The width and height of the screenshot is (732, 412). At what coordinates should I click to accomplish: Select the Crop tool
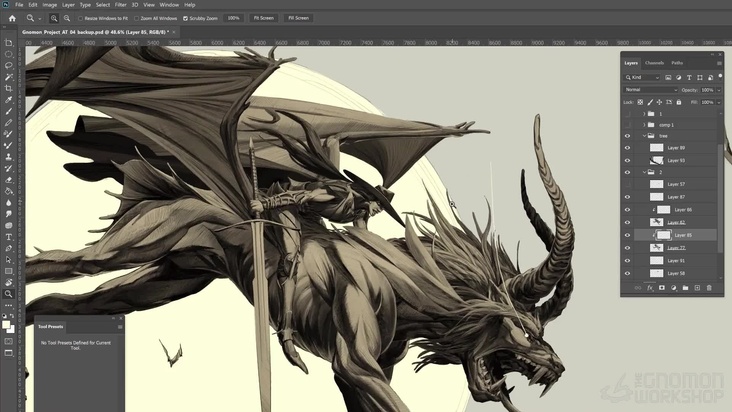[x=8, y=88]
